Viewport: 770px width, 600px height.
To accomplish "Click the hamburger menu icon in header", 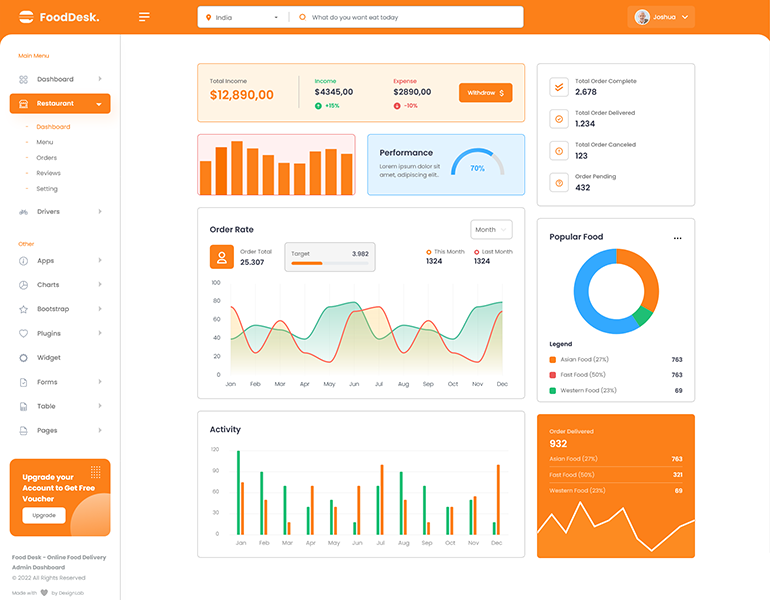I will tap(145, 17).
